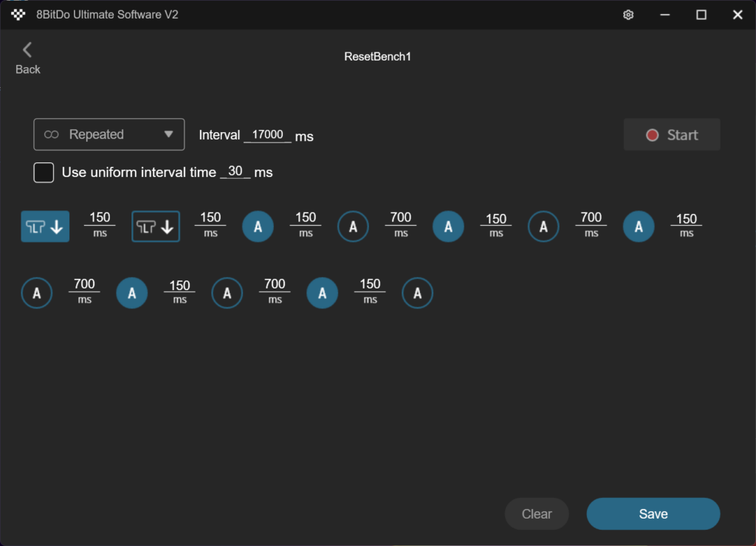
Task: Click the first filled D-pad down icon
Action: (45, 227)
